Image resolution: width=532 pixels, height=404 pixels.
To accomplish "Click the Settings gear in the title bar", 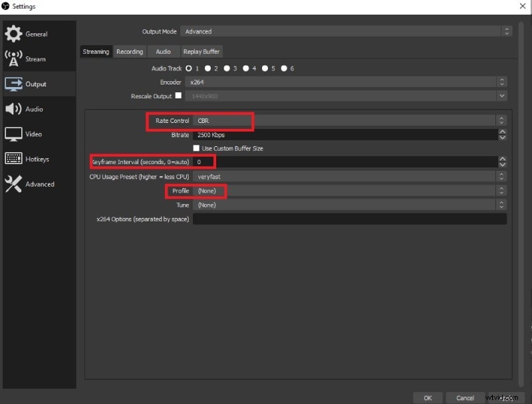I will point(7,6).
